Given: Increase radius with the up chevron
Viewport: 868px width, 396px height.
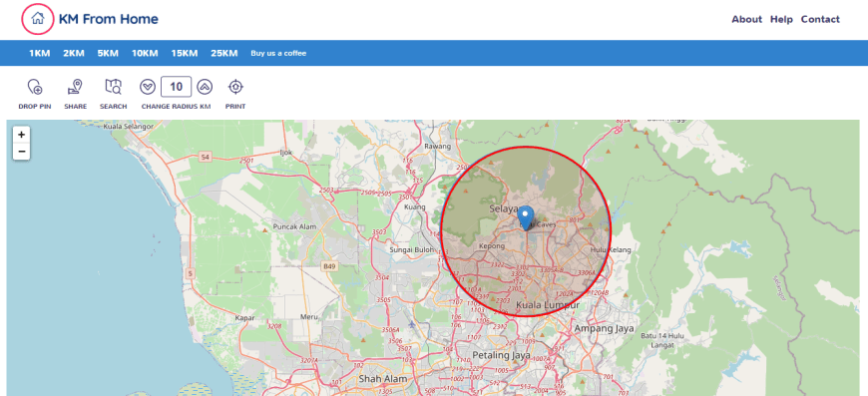Looking at the screenshot, I should [205, 87].
